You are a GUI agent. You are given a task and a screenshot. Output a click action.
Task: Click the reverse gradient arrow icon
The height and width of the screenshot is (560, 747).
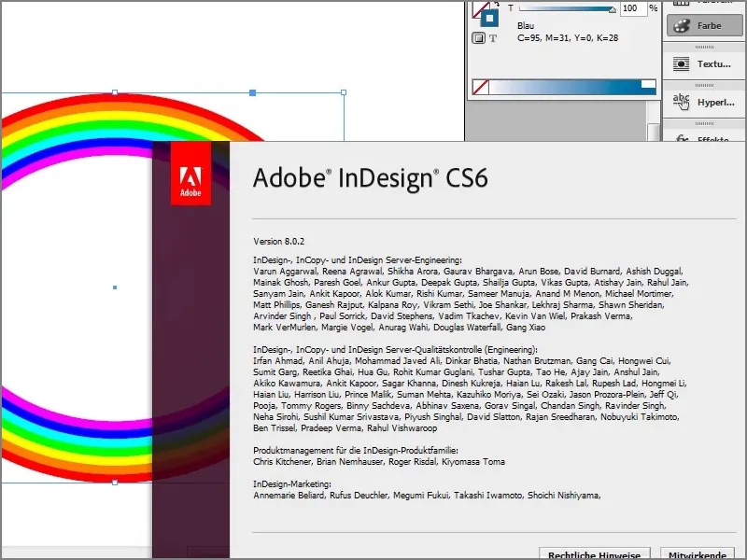point(499,4)
